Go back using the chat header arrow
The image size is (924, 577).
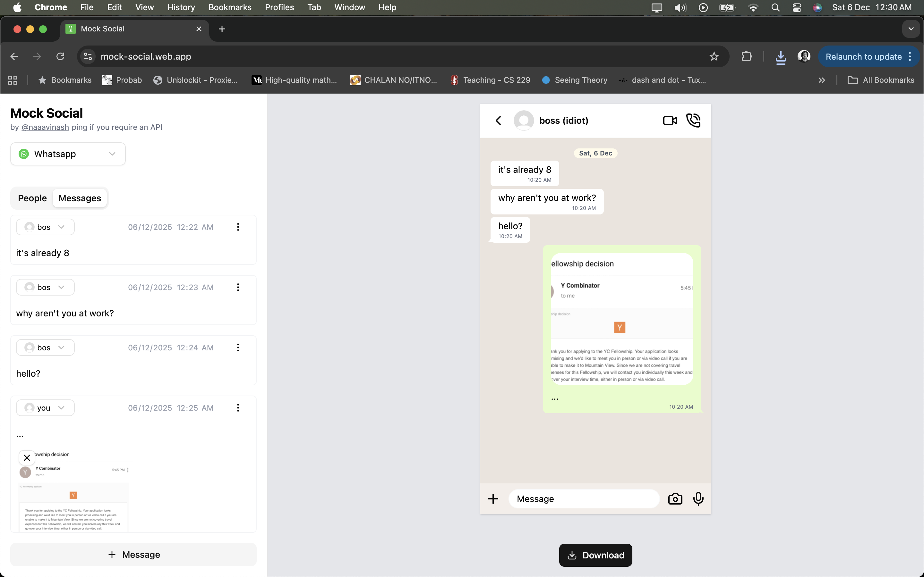point(498,120)
